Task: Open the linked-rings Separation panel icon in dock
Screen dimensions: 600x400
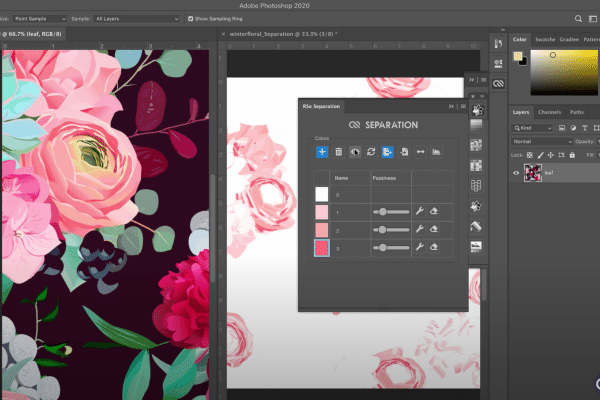Action: click(499, 86)
